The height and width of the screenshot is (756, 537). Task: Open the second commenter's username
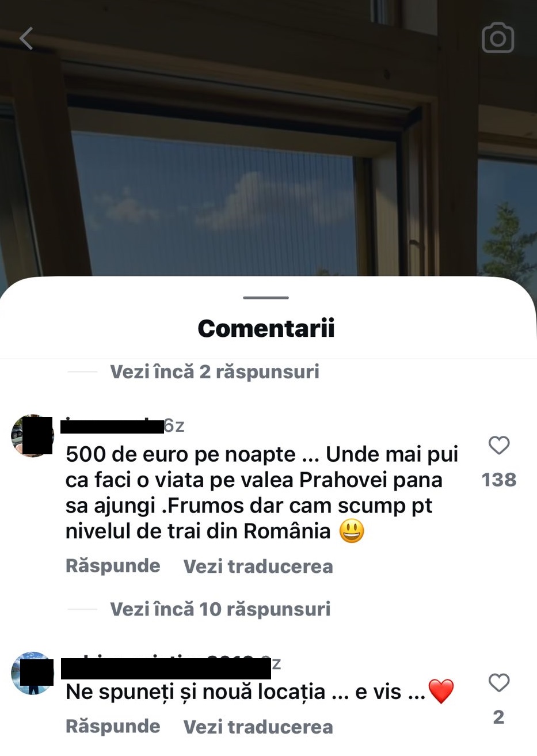tap(166, 667)
